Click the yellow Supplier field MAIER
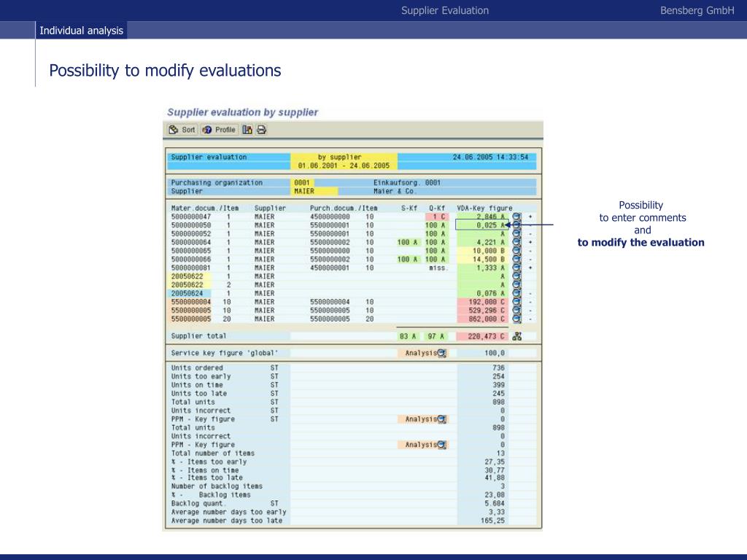The width and height of the screenshot is (747, 560). [314, 192]
